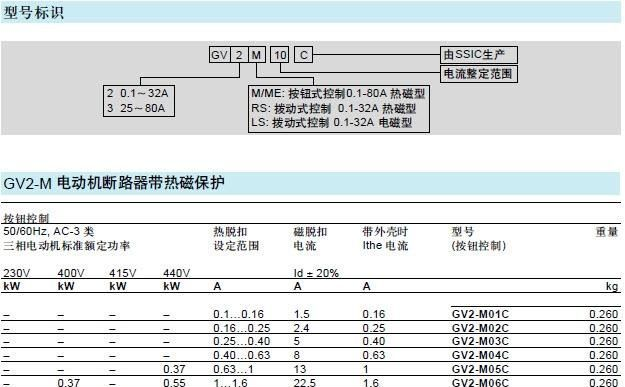Viewport: 625px width, 387px height.
Task: Click the 三相电动机标准额定功率 label
Action: tap(67, 246)
